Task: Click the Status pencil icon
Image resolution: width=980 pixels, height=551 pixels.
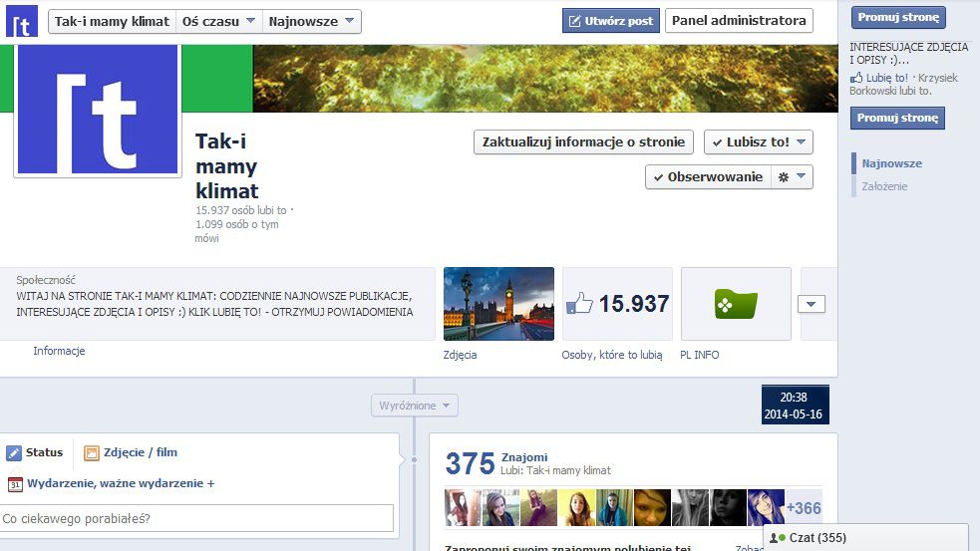Action: [x=14, y=453]
